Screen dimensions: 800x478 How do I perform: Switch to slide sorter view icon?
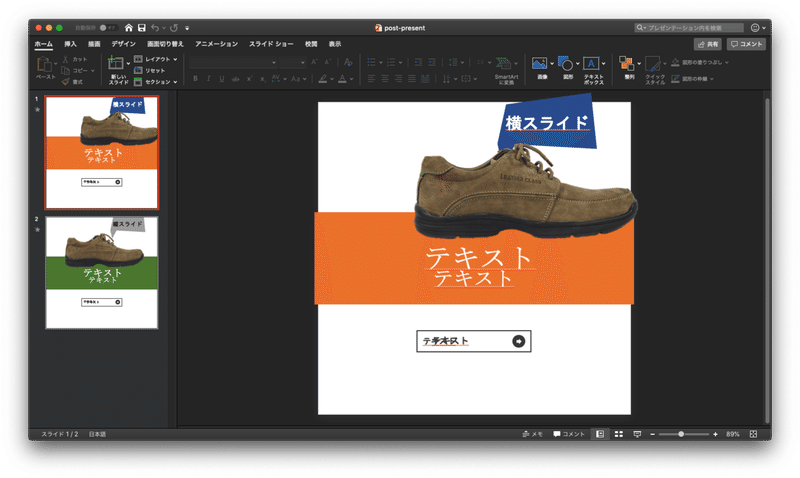(x=619, y=434)
